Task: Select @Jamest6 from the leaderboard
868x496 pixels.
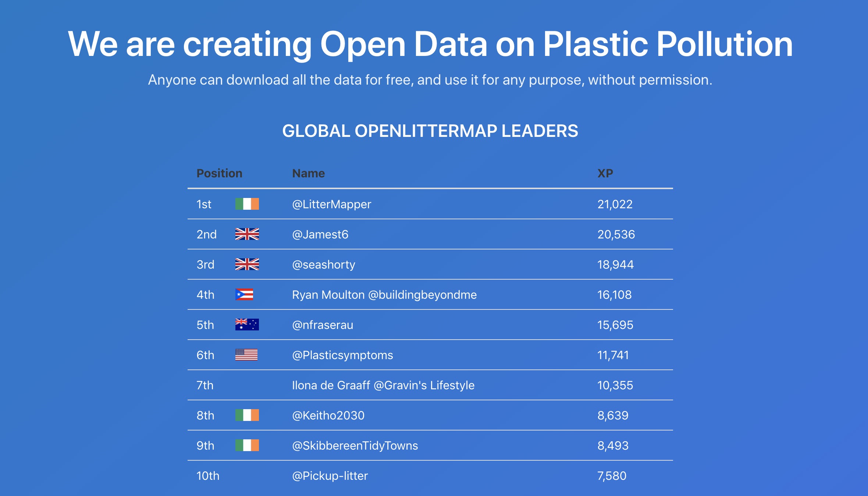Action: click(319, 234)
